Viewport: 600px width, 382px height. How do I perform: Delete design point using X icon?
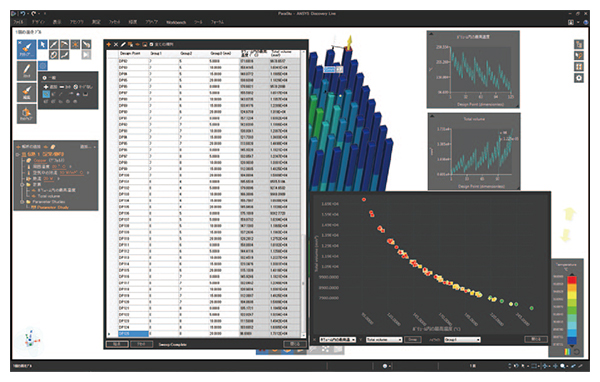tap(116, 44)
